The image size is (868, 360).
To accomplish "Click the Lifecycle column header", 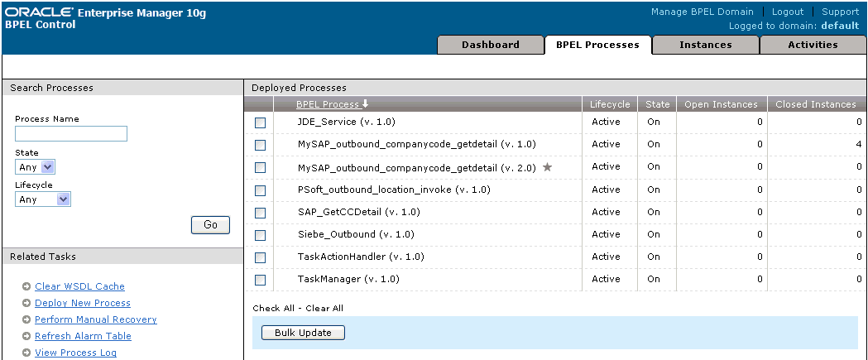I will tap(610, 104).
